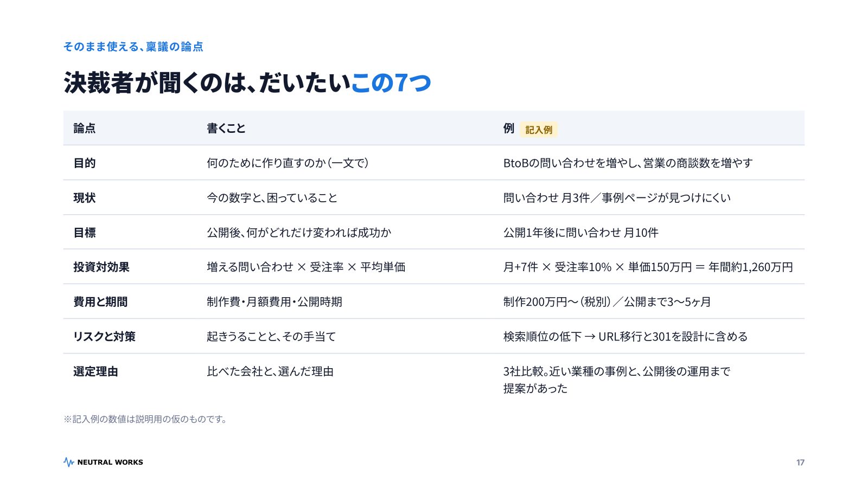Click the example 検索順位の低下 → URL移行と301を設計に含める
Image resolution: width=868 pixels, height=488 pixels.
[626, 337]
